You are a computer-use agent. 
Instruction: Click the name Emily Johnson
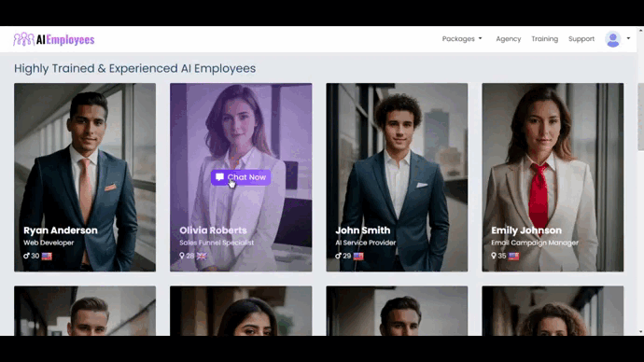point(526,230)
